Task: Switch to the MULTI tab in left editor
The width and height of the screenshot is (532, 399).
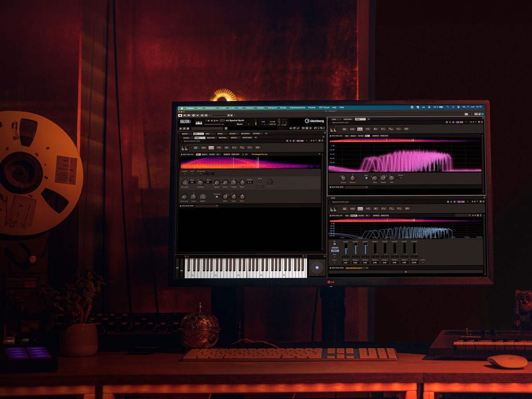Action: coord(204,154)
